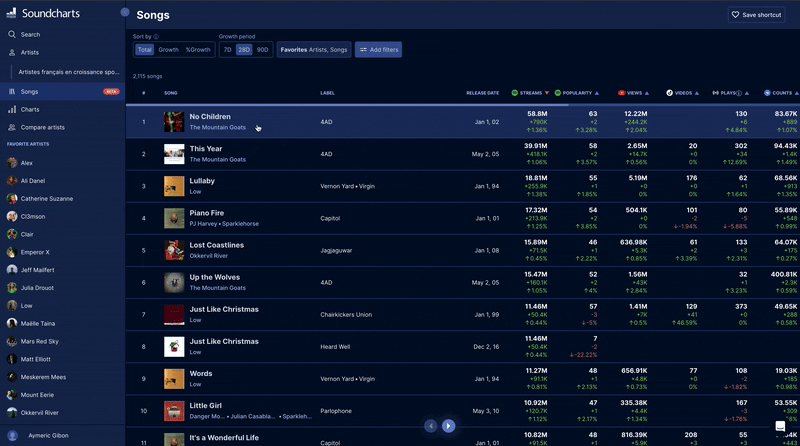
Task: Click the Soundcharts logo icon
Action: tap(12, 14)
